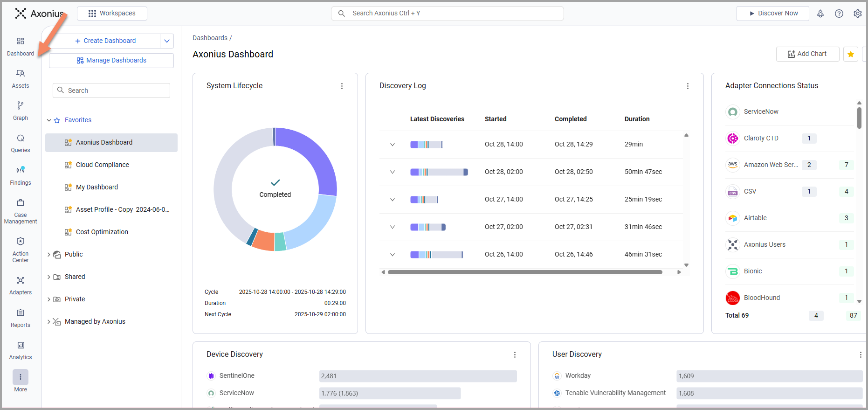
Task: Expand the Oct 27, 02:00 discovery row
Action: pos(393,227)
